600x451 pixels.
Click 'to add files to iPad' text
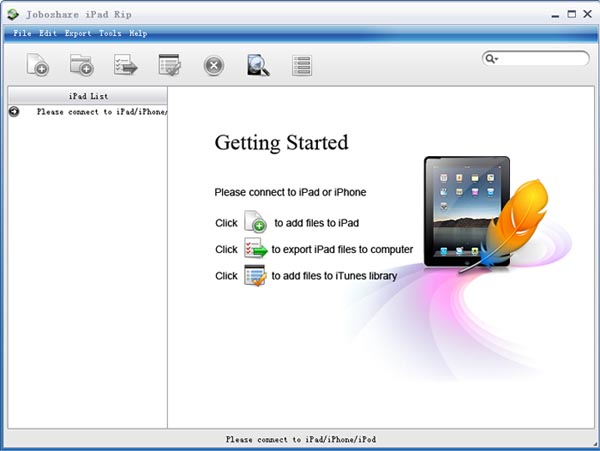pyautogui.click(x=316, y=223)
